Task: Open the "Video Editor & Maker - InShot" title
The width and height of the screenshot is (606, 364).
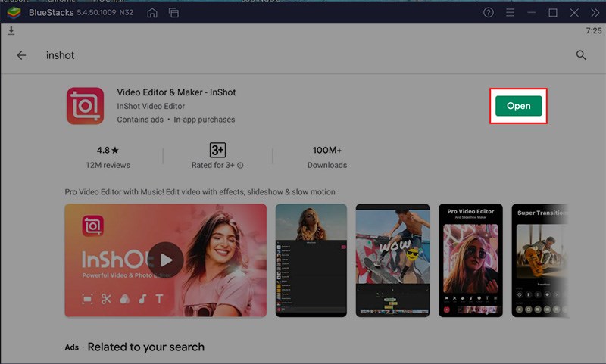Action: click(176, 92)
